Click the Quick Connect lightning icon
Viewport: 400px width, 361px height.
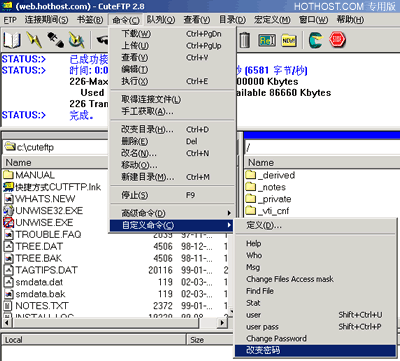34,40
